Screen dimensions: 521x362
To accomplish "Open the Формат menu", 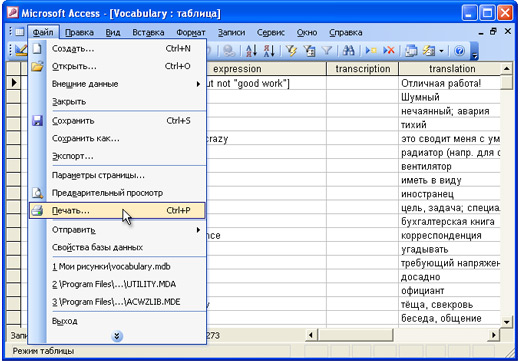I will click(x=191, y=32).
